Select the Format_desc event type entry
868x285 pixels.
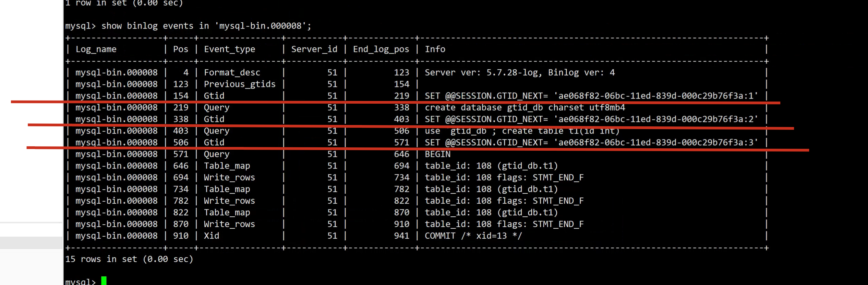point(232,73)
